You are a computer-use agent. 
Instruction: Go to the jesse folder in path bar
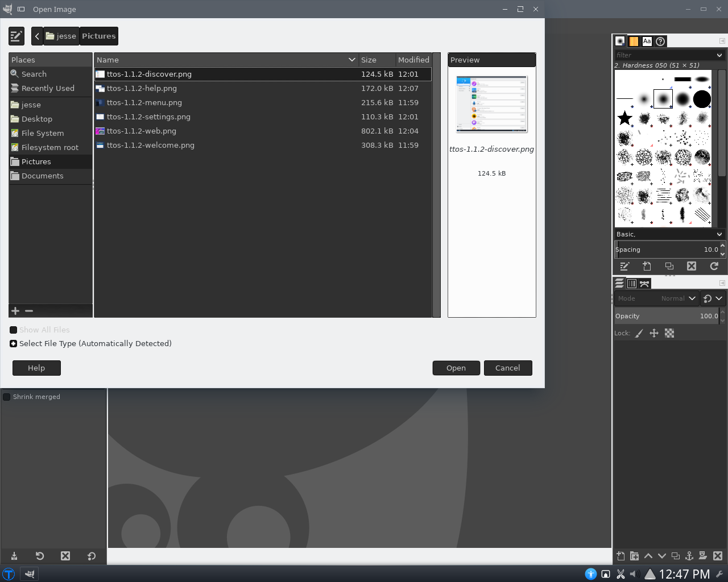(61, 36)
